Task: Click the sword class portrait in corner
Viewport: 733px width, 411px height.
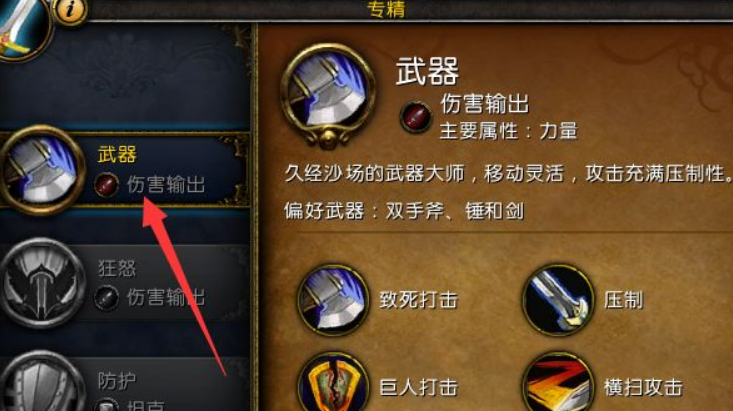Action: 22,28
